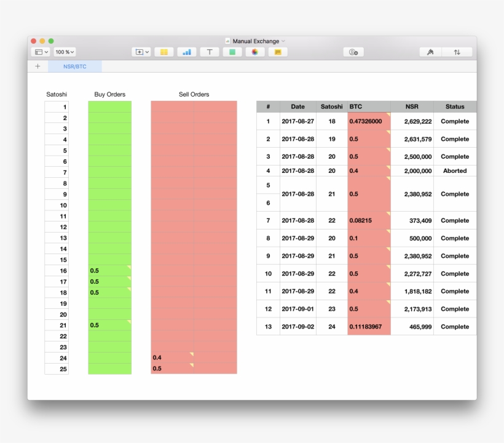The height and width of the screenshot is (443, 504).
Task: Open the Media browser icon
Action: tap(254, 52)
